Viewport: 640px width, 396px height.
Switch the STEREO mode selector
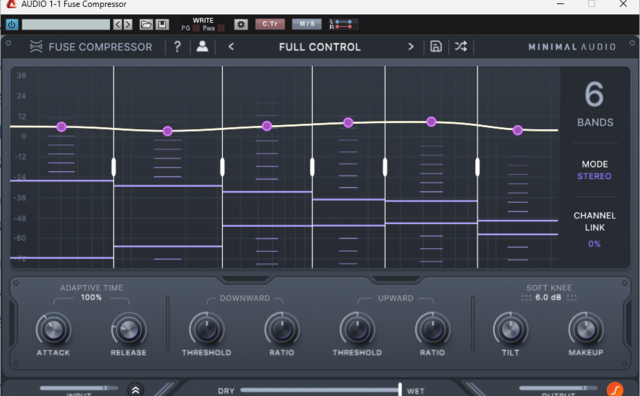[594, 176]
